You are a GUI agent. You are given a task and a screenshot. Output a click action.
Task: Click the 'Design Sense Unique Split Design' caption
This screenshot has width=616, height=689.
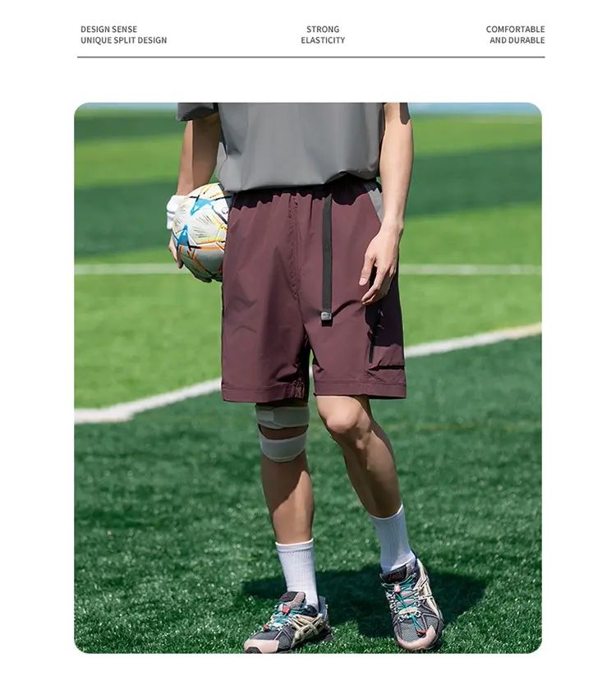123,34
